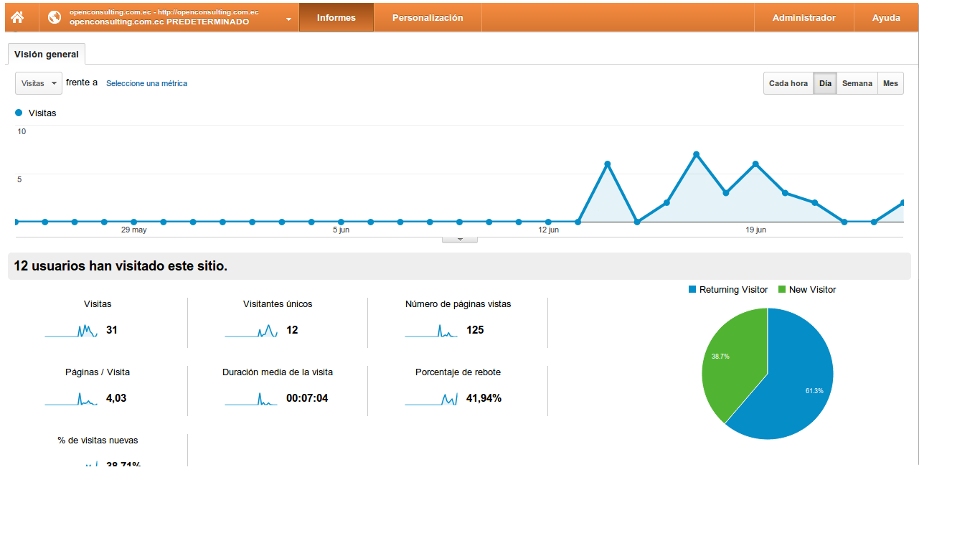Switch the graph to Semana view

click(857, 84)
